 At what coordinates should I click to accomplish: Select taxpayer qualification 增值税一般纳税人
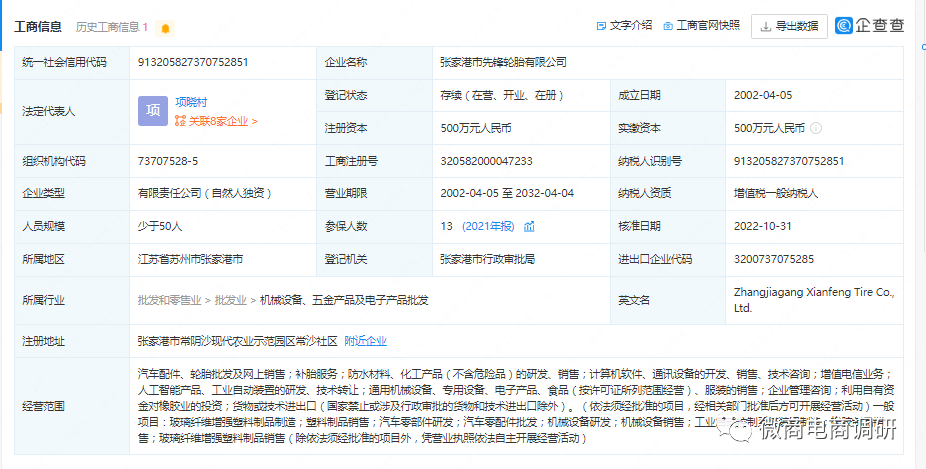coord(776,193)
